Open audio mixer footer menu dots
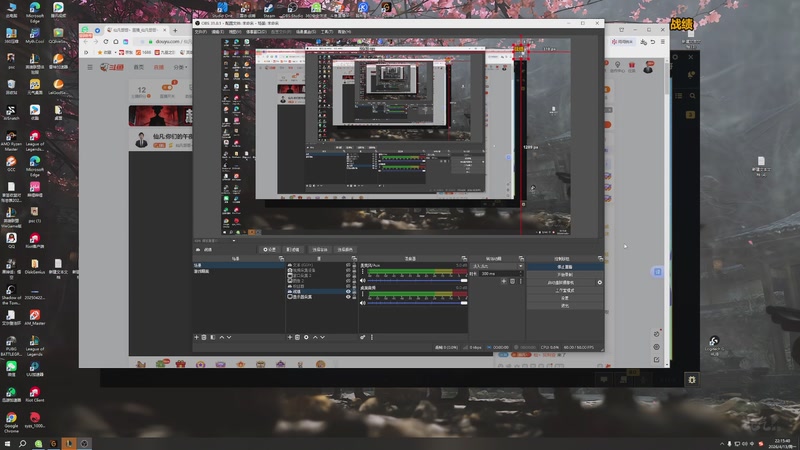 pyautogui.click(x=371, y=337)
